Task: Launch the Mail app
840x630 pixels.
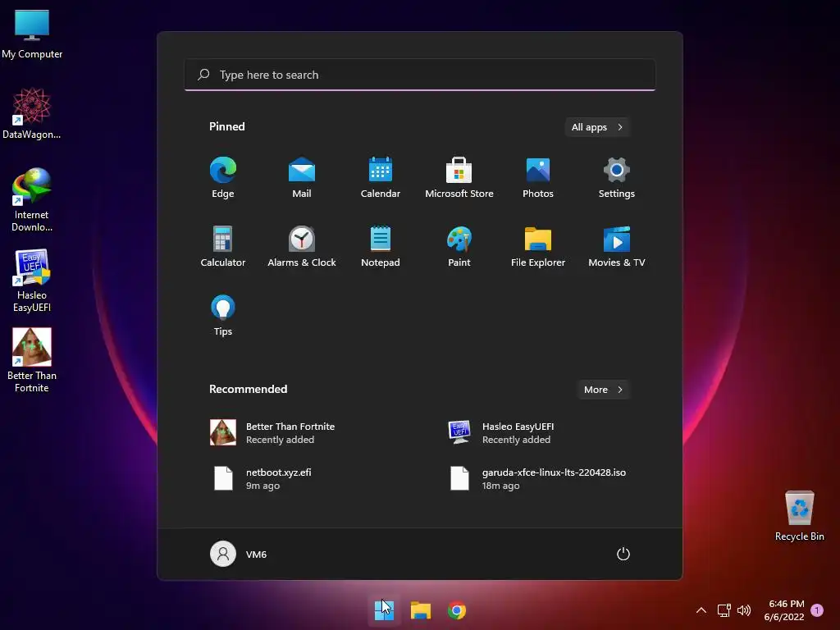Action: coord(302,177)
